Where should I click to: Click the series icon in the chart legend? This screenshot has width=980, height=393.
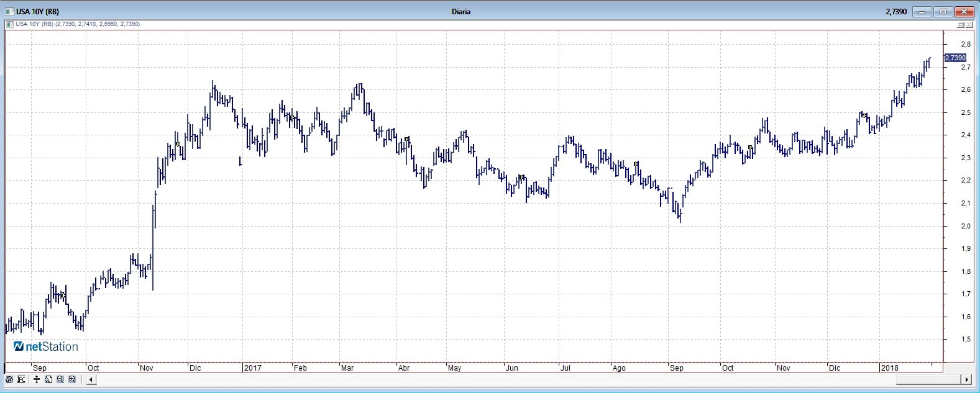9,24
